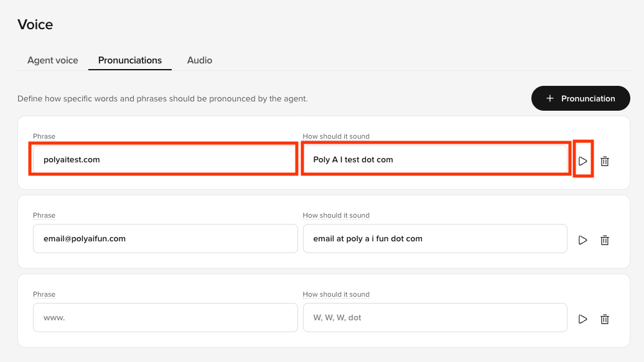The width and height of the screenshot is (644, 362).
Task: Click the 'W, W, W, dot' sound field
Action: [435, 317]
